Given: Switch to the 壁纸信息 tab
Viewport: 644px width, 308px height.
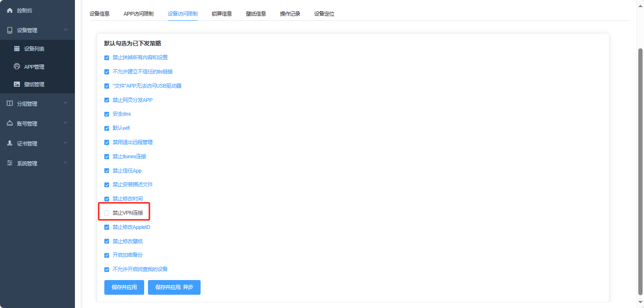Looking at the screenshot, I should pos(256,14).
